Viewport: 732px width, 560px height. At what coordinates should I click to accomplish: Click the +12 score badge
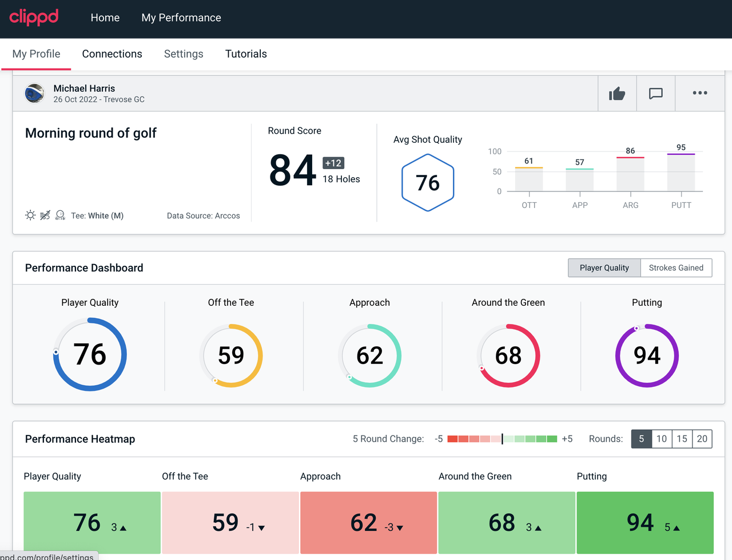[333, 163]
